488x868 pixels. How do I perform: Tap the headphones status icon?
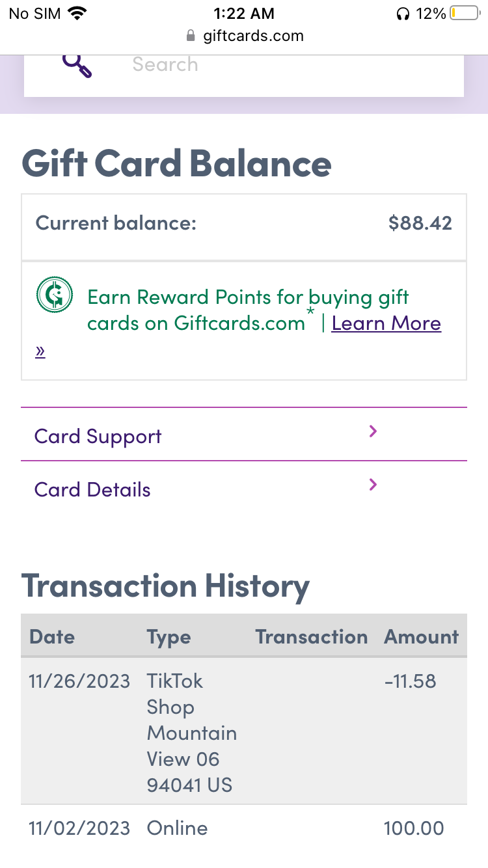click(403, 14)
